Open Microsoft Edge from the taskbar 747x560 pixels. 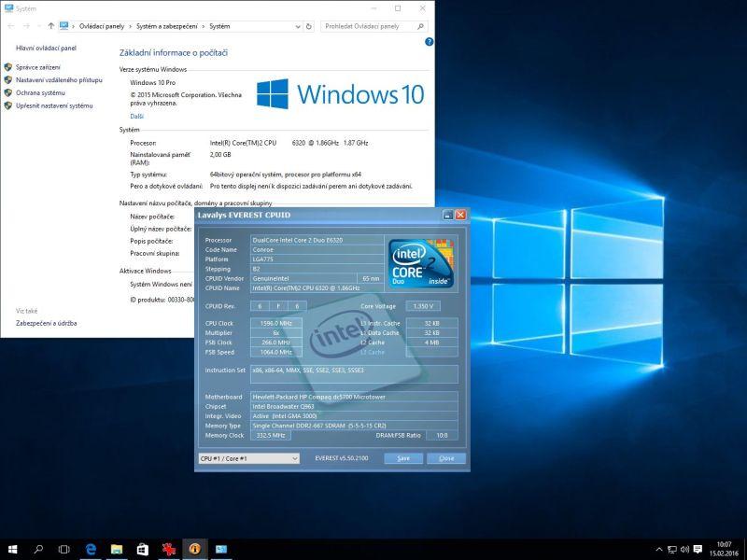pos(92,549)
